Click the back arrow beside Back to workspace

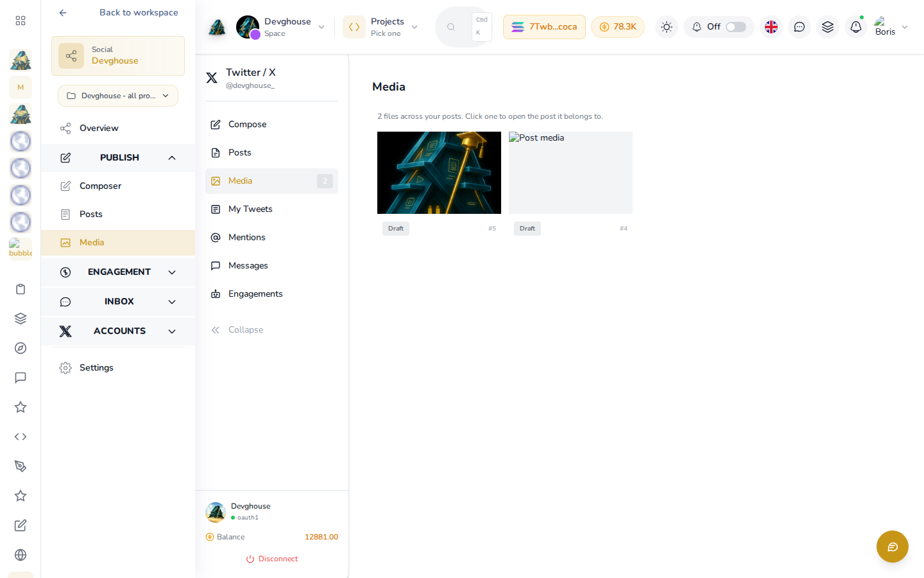pos(63,13)
